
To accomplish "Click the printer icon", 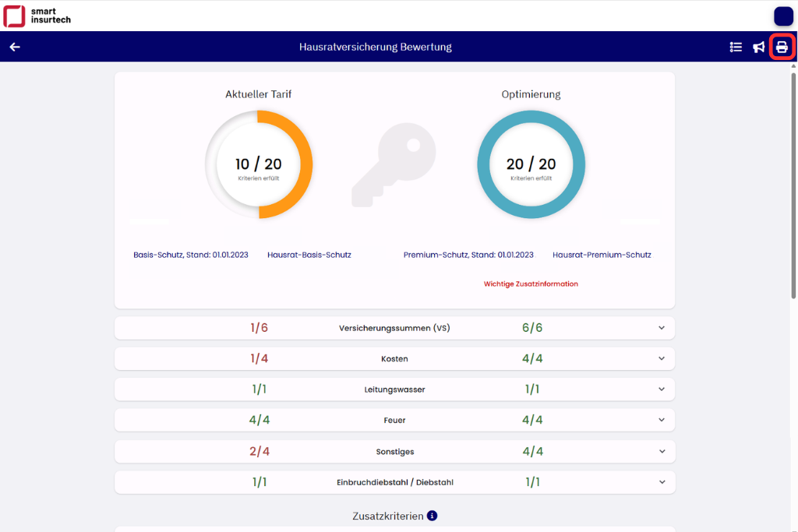I will click(x=782, y=47).
